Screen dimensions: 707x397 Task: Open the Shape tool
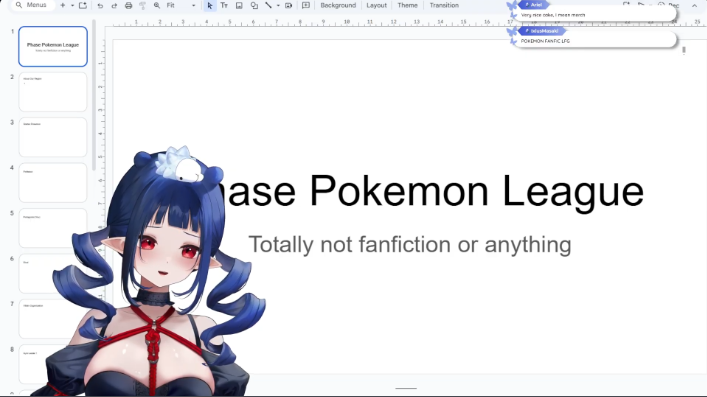click(254, 5)
